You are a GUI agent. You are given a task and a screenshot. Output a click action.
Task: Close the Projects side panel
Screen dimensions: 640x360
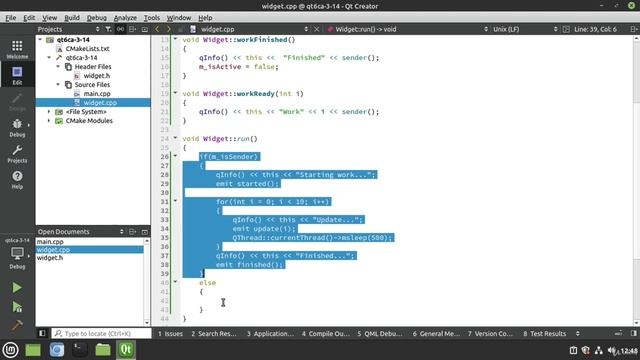(144, 29)
